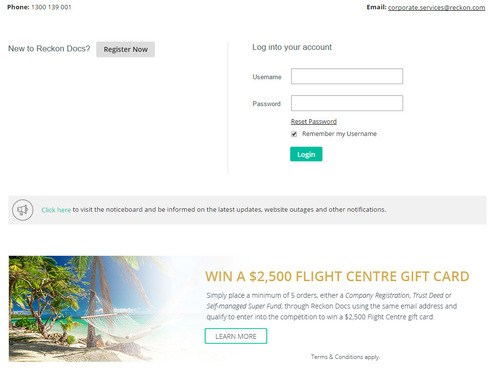Open the Reset Password link
The image size is (490, 378).
tap(314, 121)
